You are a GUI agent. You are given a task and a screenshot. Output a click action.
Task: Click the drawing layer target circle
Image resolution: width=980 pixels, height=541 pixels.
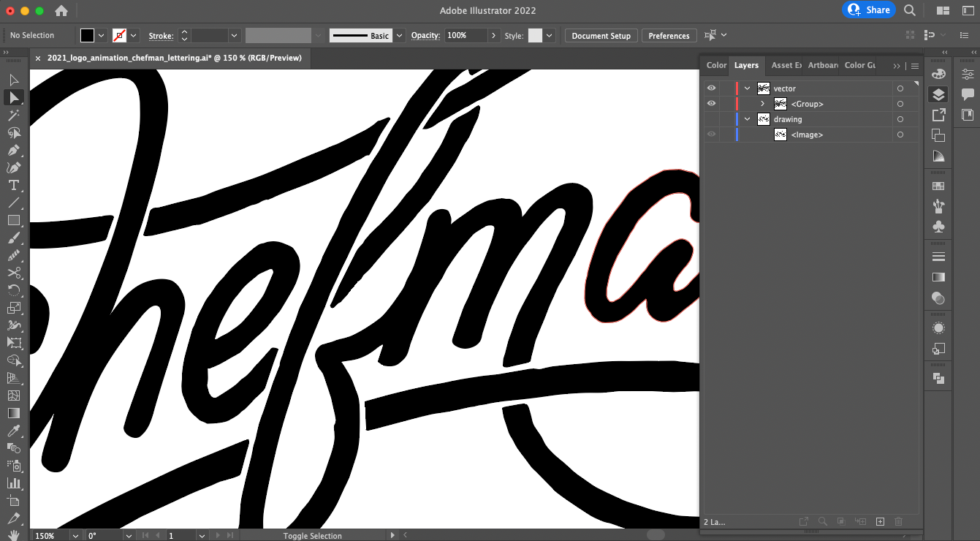(900, 119)
